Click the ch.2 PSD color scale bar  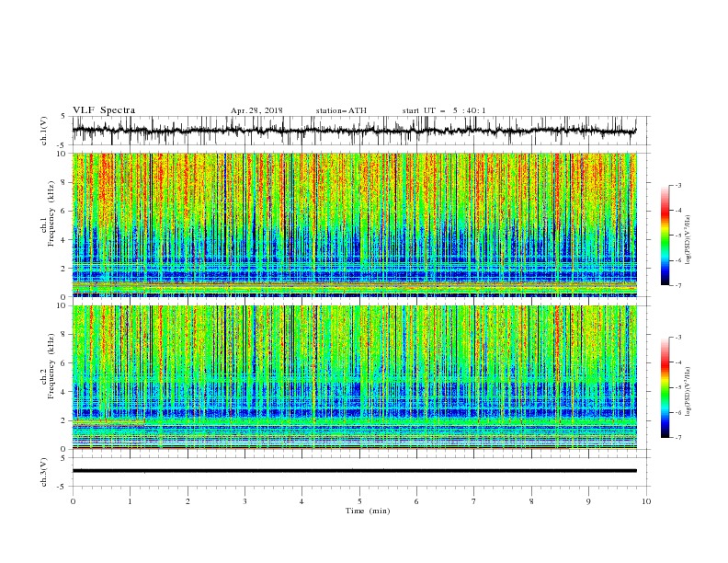(665, 387)
